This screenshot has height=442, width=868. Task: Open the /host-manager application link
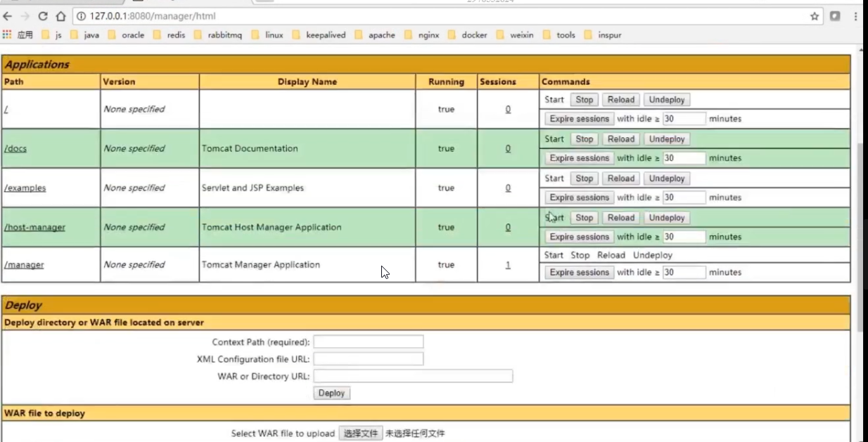pos(35,228)
